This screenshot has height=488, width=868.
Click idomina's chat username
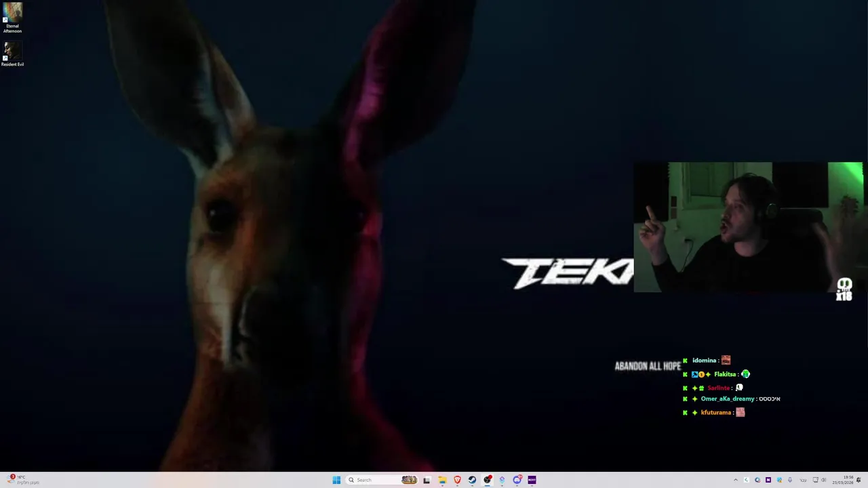point(704,361)
